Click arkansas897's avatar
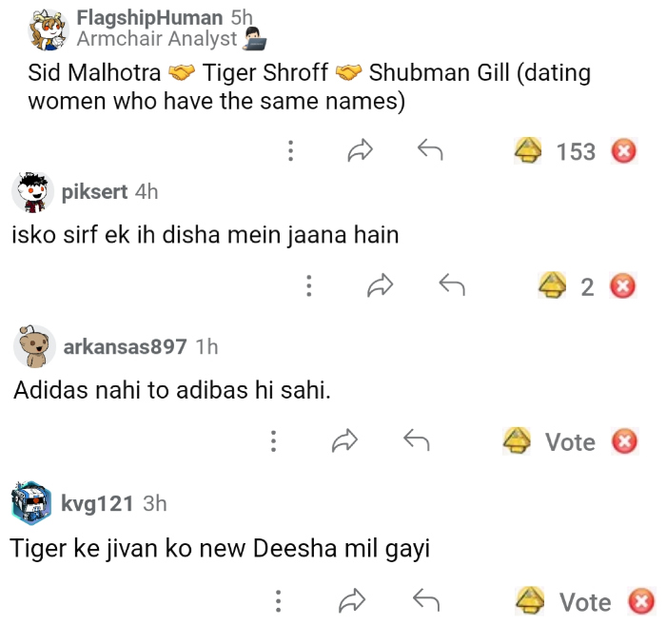Viewport: 666px width, 644px height. click(34, 346)
